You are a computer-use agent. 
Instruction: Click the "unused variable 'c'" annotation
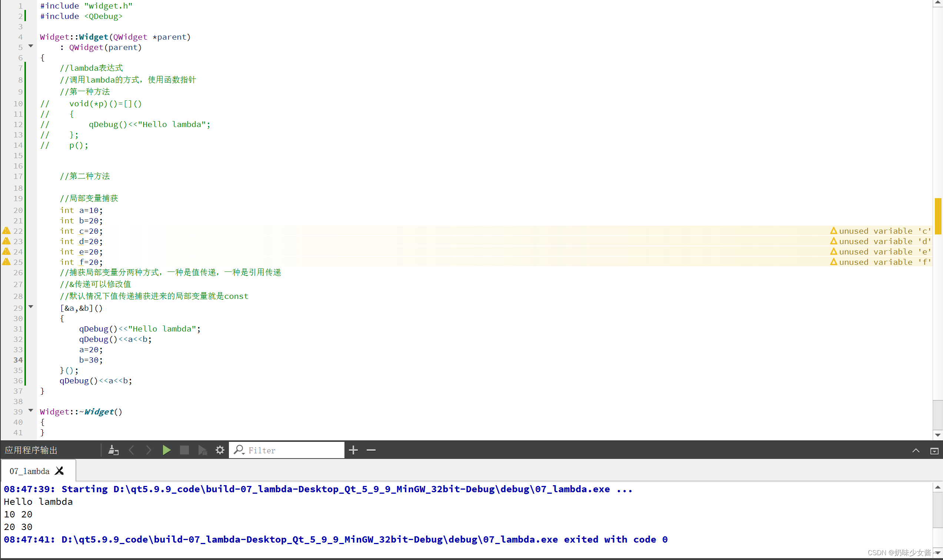881,231
